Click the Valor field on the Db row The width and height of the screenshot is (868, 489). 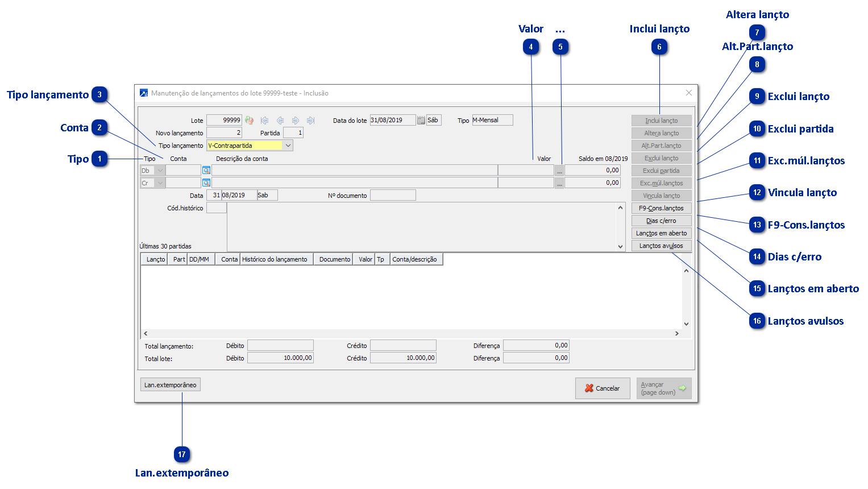(526, 170)
